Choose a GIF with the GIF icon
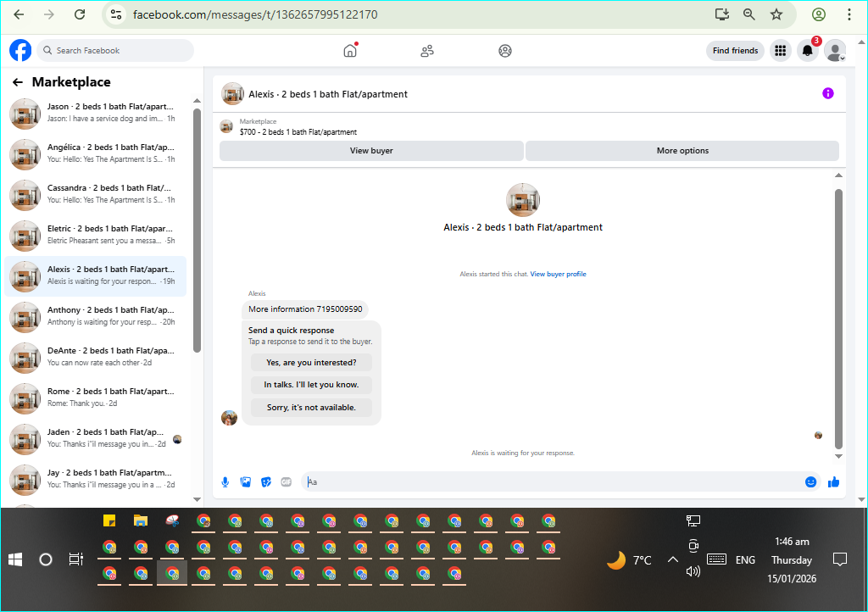This screenshot has width=868, height=612. pos(287,482)
